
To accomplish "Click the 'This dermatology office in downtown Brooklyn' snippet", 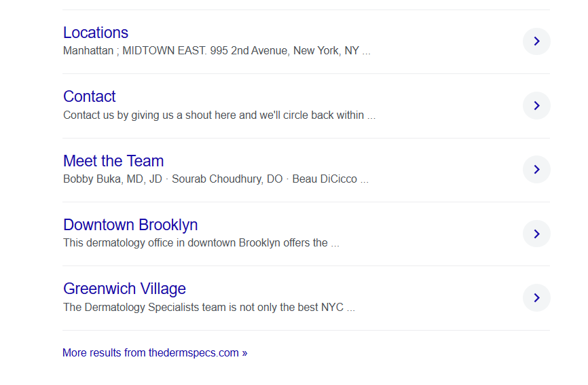I will (x=196, y=243).
